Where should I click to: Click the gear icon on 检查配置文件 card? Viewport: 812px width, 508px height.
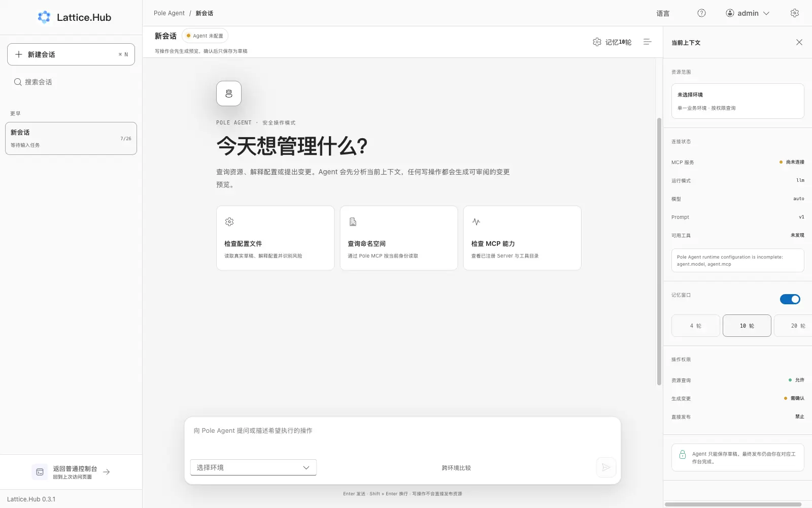click(x=229, y=221)
